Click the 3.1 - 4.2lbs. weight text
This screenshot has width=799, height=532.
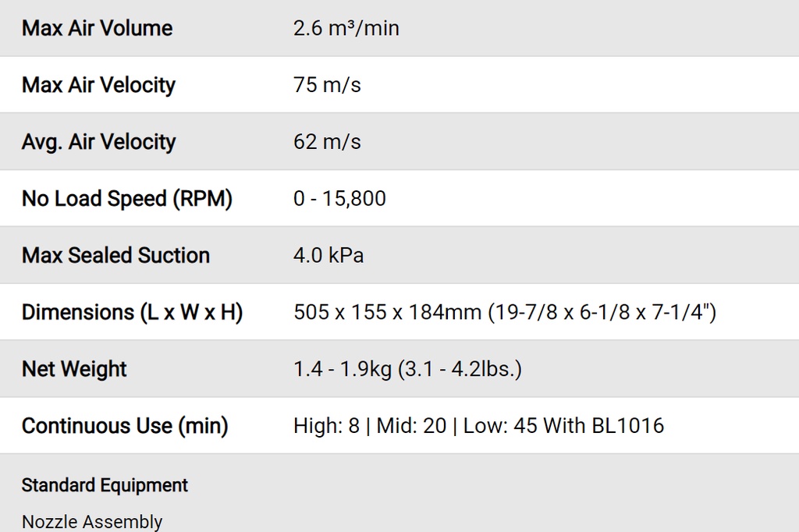pos(460,369)
